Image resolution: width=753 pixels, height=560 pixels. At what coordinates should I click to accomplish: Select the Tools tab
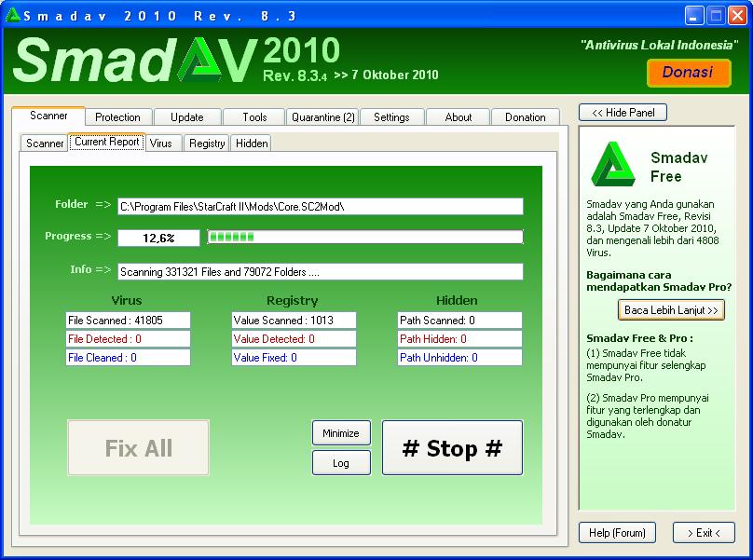click(253, 116)
